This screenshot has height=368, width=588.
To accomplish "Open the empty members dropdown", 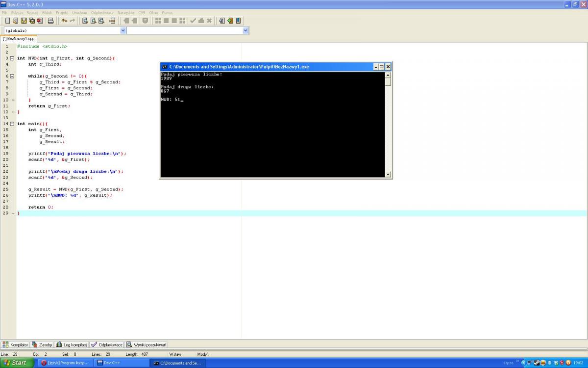I will pyautogui.click(x=245, y=30).
